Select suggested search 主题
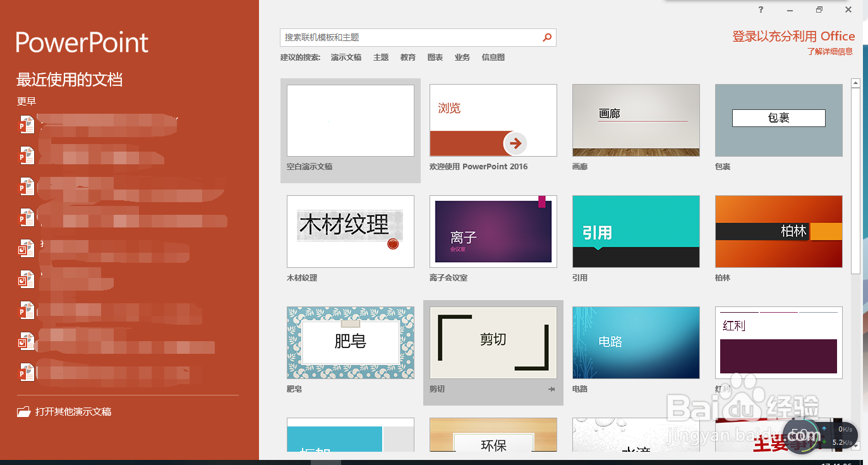868x465 pixels. coord(381,57)
